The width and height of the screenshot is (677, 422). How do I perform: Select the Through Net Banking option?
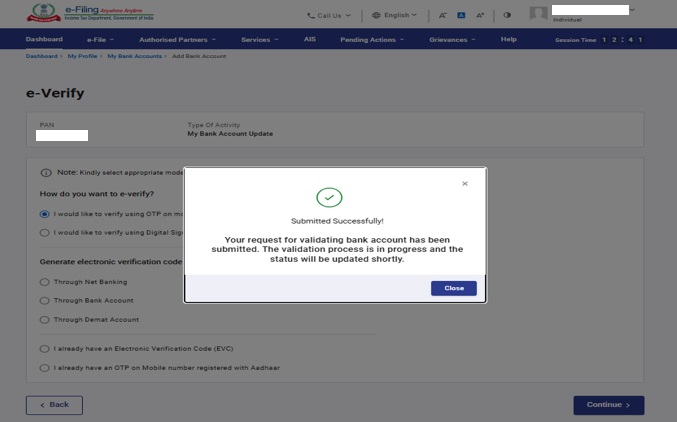(x=44, y=282)
